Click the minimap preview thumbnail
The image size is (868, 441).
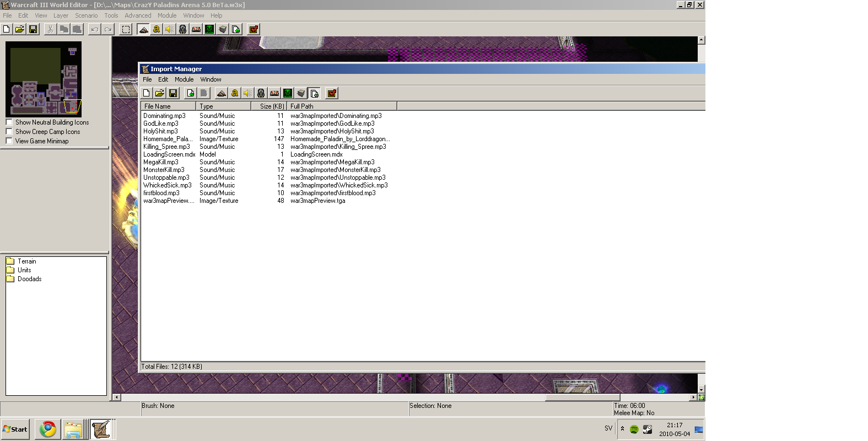[44, 79]
